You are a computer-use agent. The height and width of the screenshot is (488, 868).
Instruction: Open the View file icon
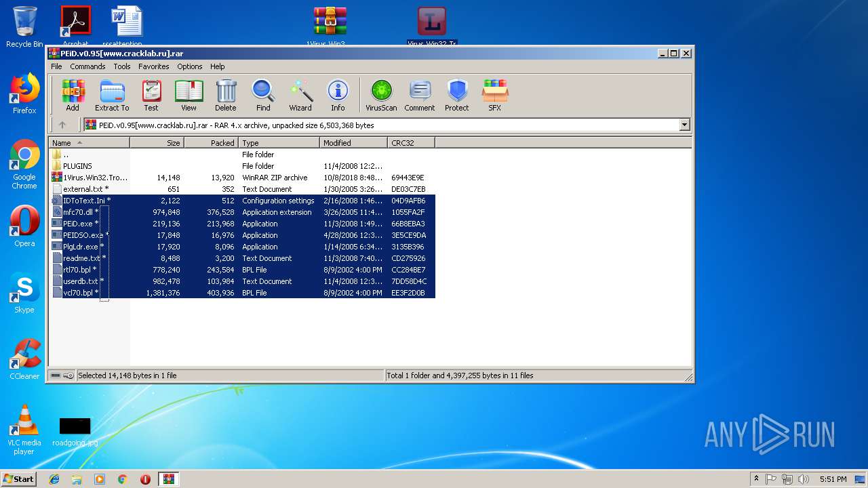pos(189,95)
